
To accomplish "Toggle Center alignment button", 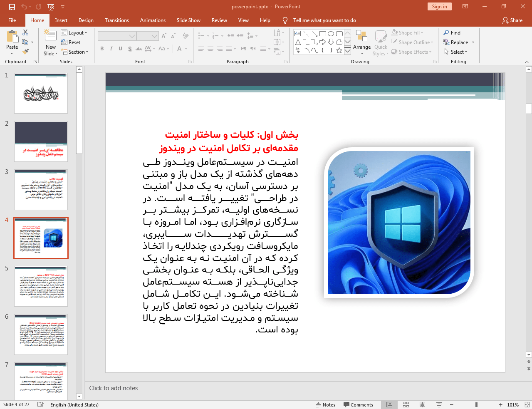I will pyautogui.click(x=210, y=49).
